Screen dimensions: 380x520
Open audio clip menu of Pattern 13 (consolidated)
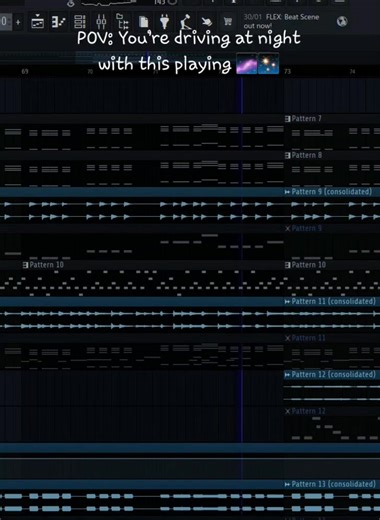(287, 484)
